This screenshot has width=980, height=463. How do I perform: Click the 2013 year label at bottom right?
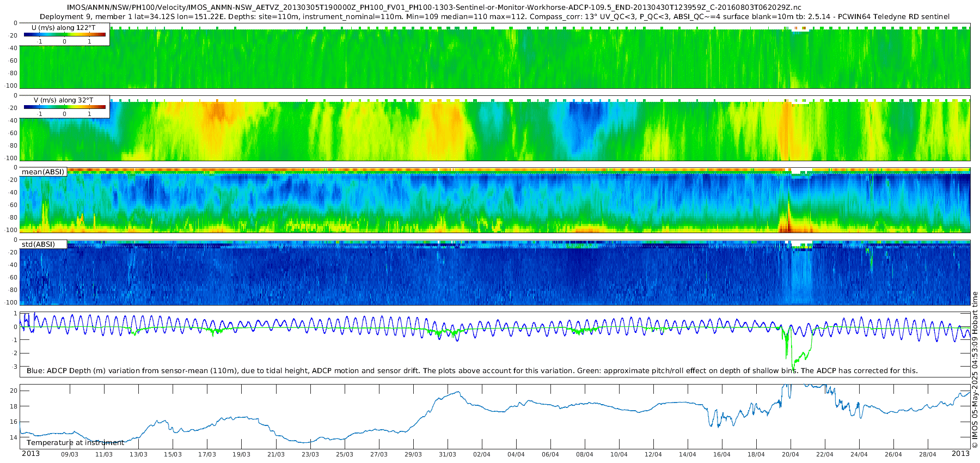click(x=960, y=454)
